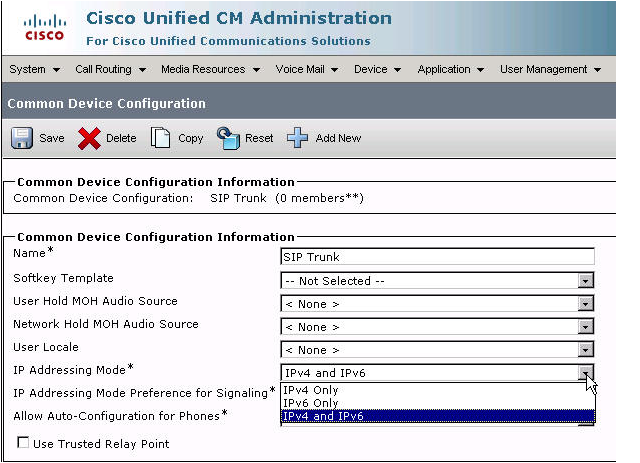640x463 pixels.
Task: Click the Delete text button
Action: [121, 138]
